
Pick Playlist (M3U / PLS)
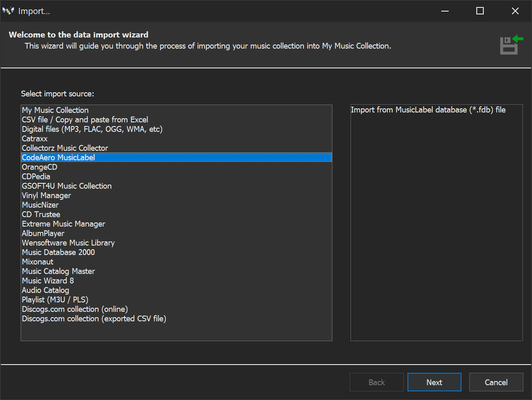tap(177, 299)
